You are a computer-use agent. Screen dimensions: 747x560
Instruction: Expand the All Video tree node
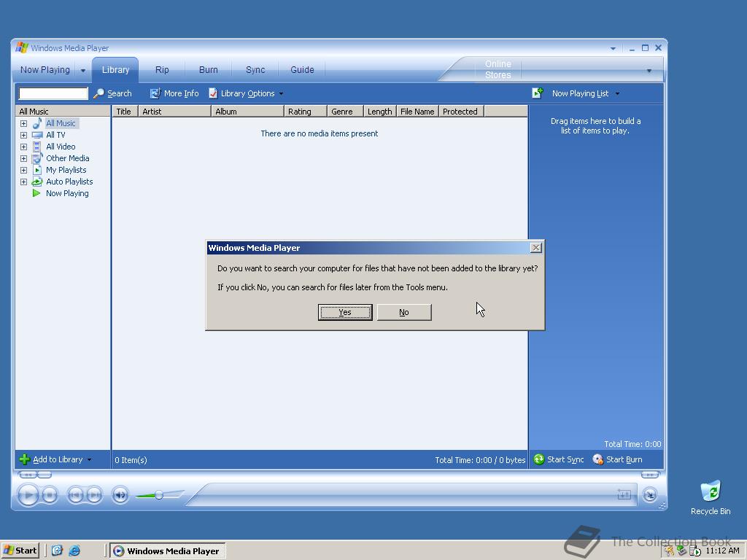tap(23, 147)
